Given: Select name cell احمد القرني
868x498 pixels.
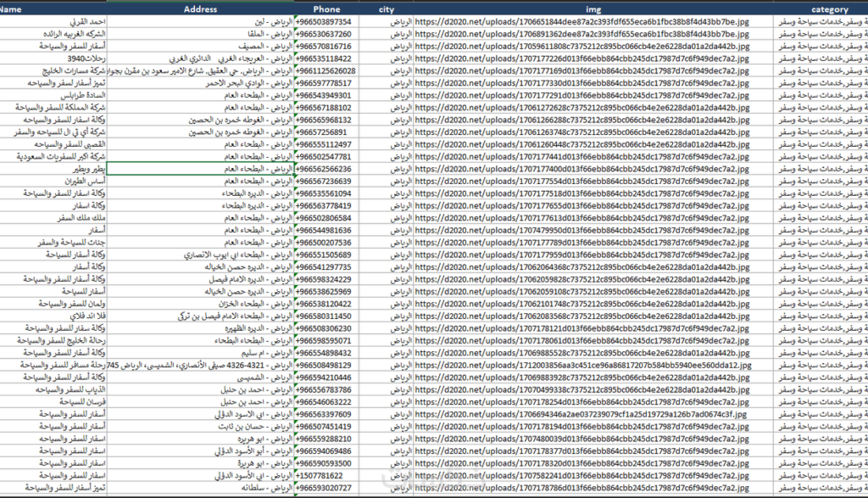Looking at the screenshot, I should (53, 21).
